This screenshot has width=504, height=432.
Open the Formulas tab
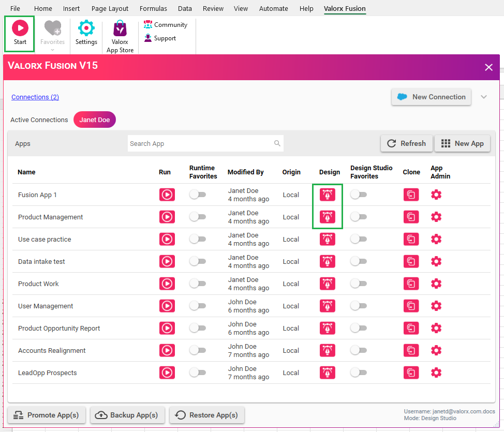pos(153,9)
